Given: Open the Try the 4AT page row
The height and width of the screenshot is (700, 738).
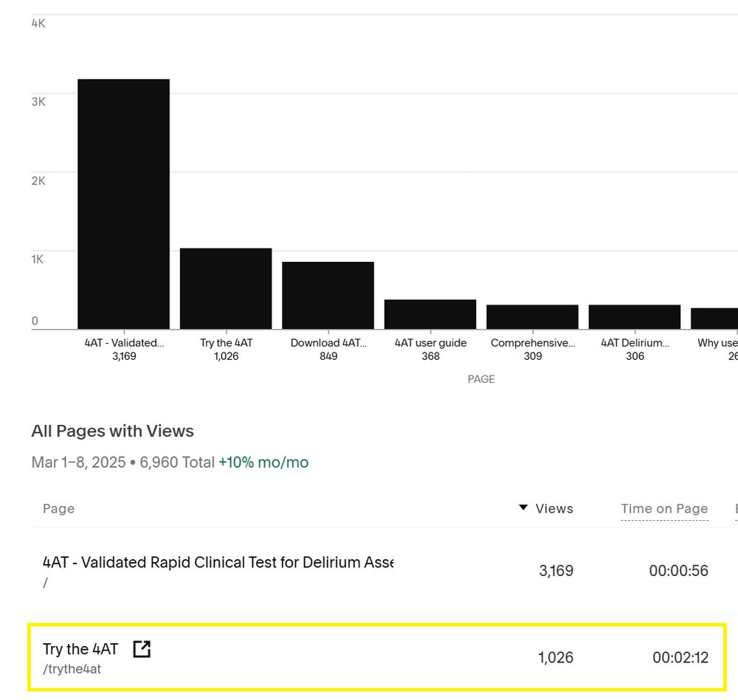Looking at the screenshot, I should (377, 657).
